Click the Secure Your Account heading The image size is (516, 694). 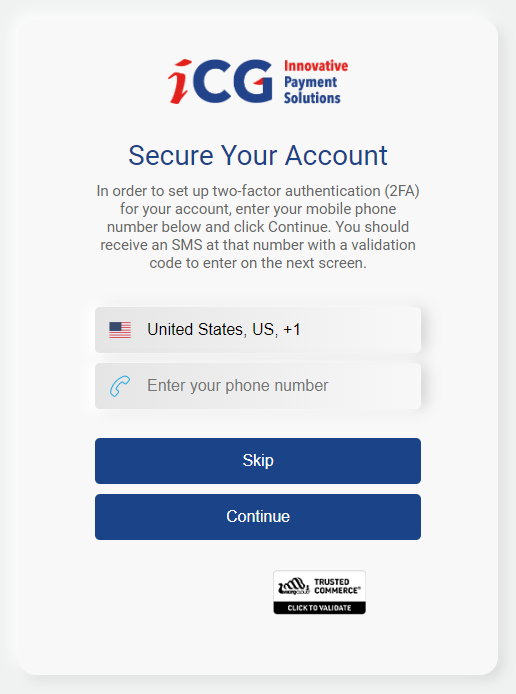click(x=258, y=155)
